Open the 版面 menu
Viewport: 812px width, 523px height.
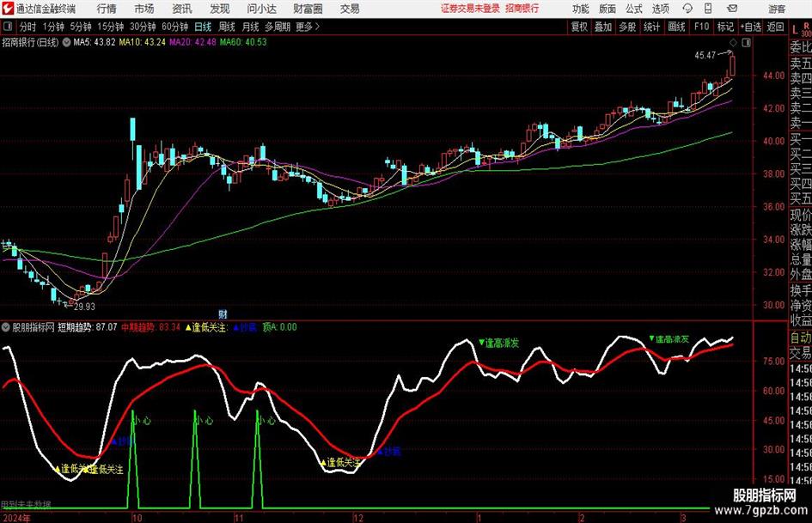tap(607, 9)
